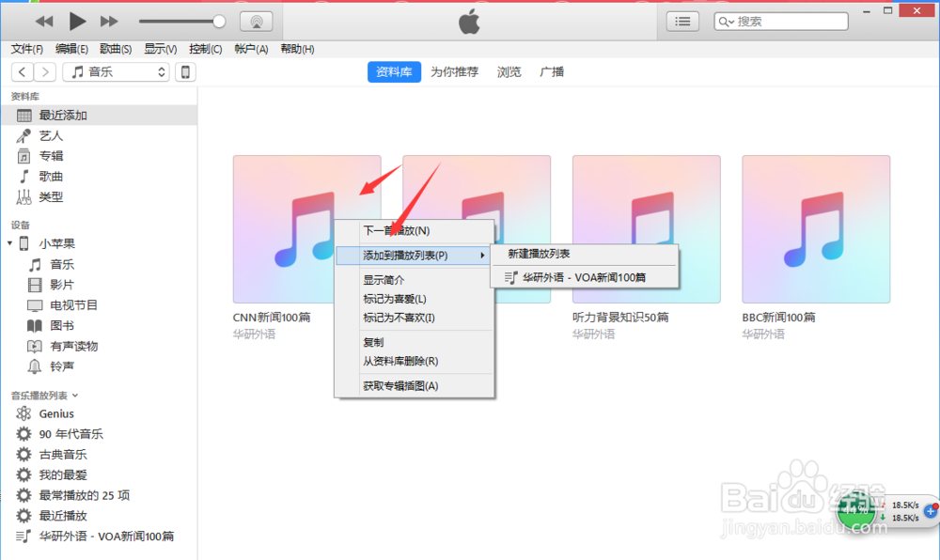
Task: Choose 从资料库删除(R) in context menu
Action: tap(415, 361)
